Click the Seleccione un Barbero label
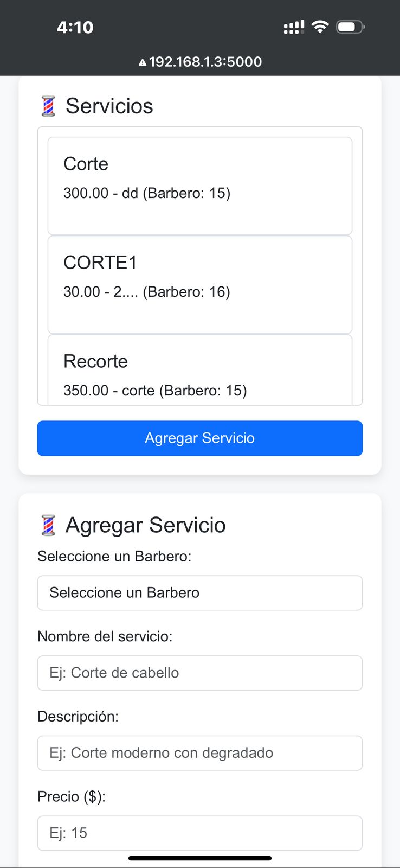The width and height of the screenshot is (400, 868). pos(114,556)
